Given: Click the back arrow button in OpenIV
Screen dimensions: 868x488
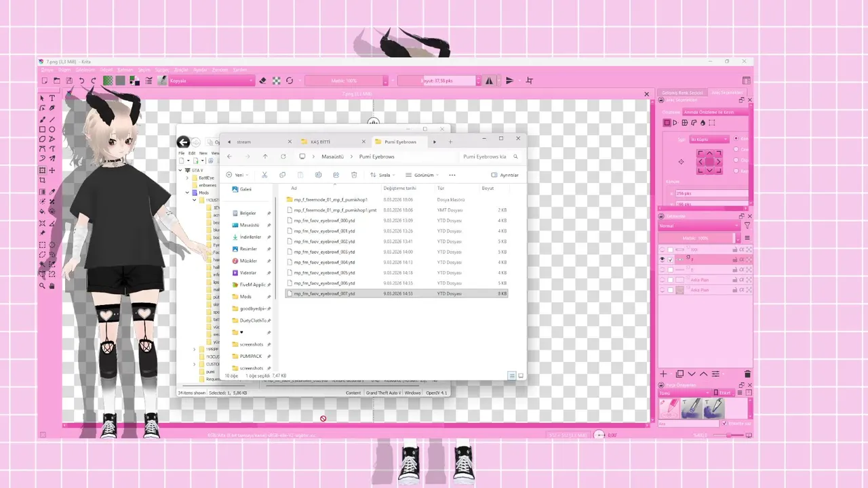Looking at the screenshot, I should tap(182, 142).
